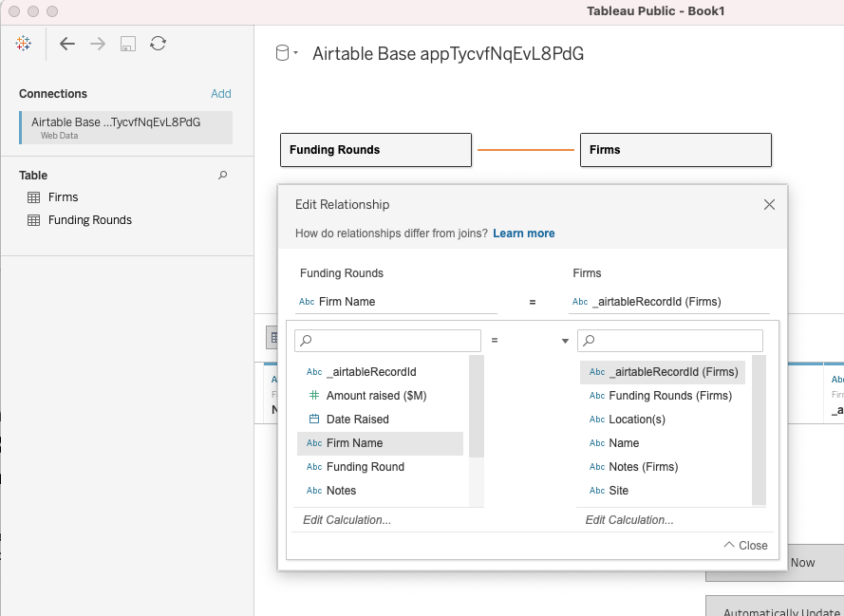Image resolution: width=844 pixels, height=616 pixels.
Task: Choose Funding Rounds (Firms) field
Action: (x=663, y=396)
